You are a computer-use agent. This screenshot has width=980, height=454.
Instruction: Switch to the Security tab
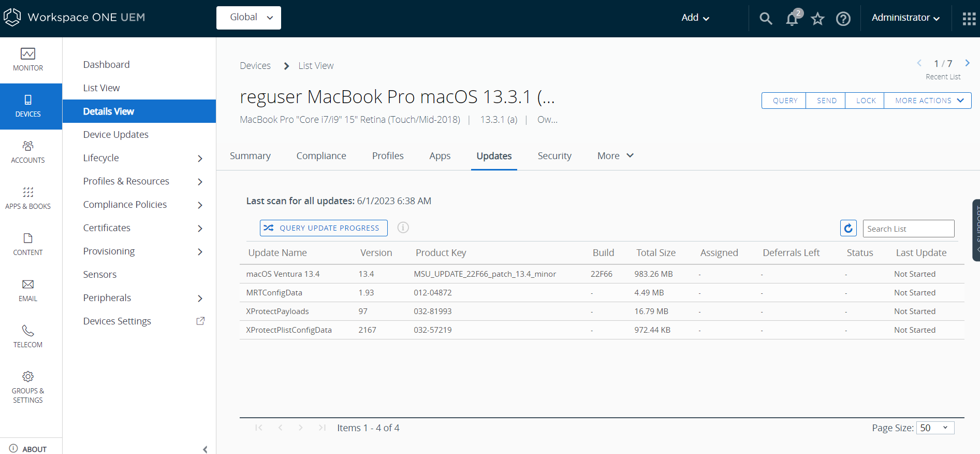(554, 156)
